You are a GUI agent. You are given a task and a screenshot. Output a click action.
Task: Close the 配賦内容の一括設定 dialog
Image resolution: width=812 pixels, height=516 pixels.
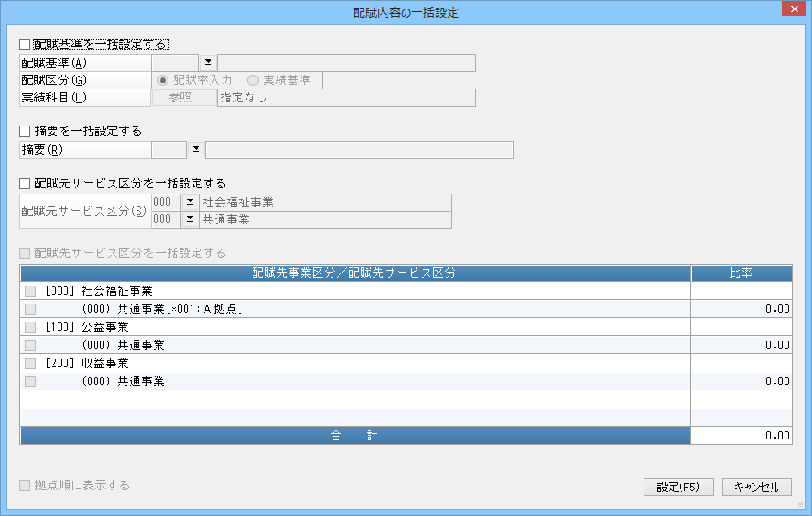click(x=794, y=9)
